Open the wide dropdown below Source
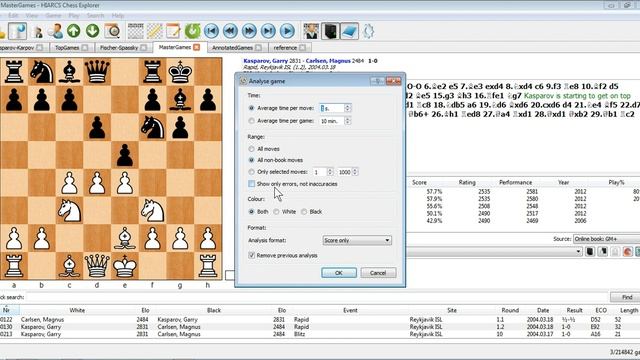This screenshot has width=640, height=360. [494, 251]
